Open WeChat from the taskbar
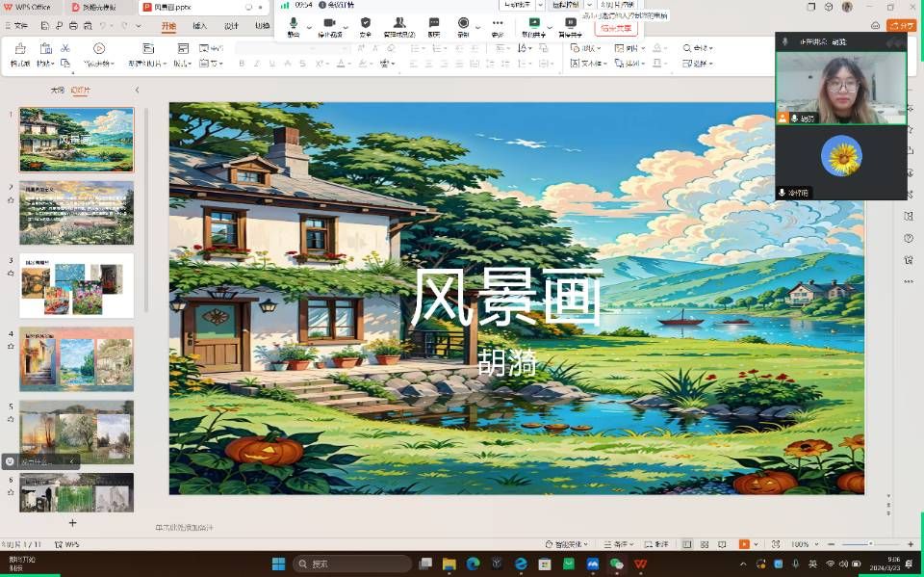Viewport: 924px width, 577px height. 616,564
